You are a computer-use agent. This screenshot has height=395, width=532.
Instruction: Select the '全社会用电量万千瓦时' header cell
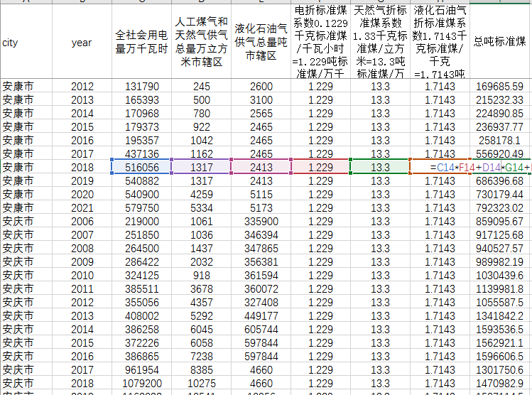[x=142, y=42]
